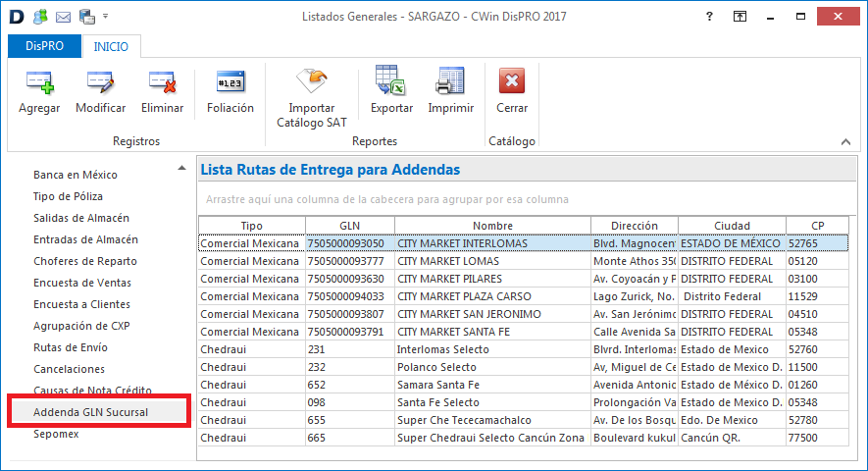
Task: Select row Polanco Selecto
Action: pyautogui.click(x=523, y=367)
